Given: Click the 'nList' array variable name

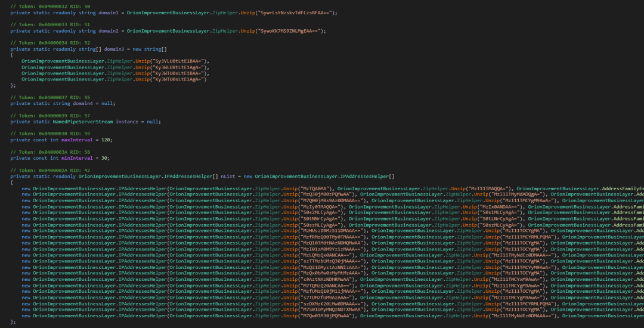Looking at the screenshot, I should tap(228, 176).
